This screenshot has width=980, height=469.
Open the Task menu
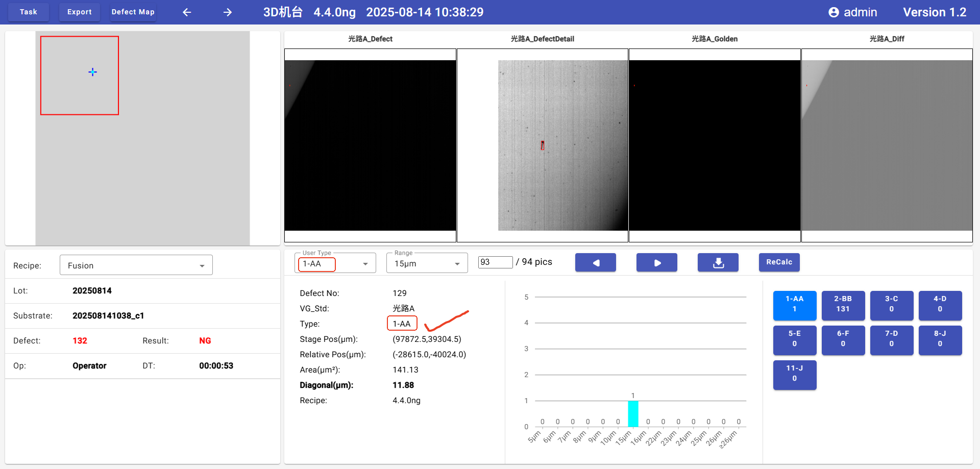pyautogui.click(x=29, y=12)
